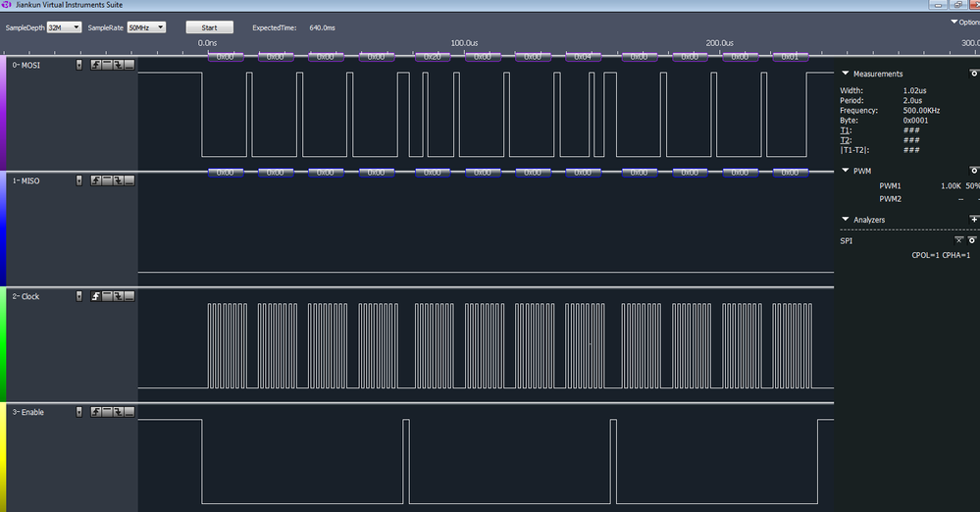Select MOSI decoded byte 0x04
980x512 pixels.
click(x=583, y=57)
